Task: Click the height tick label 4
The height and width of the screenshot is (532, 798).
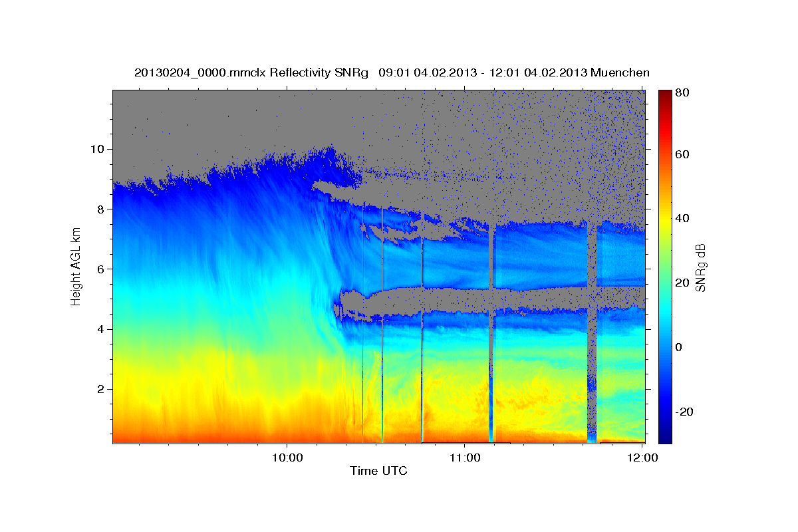Action: (101, 329)
